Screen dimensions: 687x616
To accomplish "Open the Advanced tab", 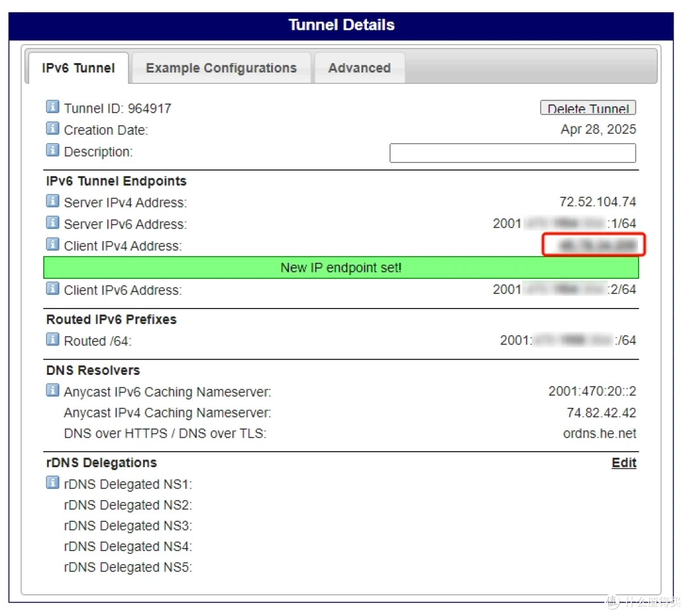I will 359,67.
